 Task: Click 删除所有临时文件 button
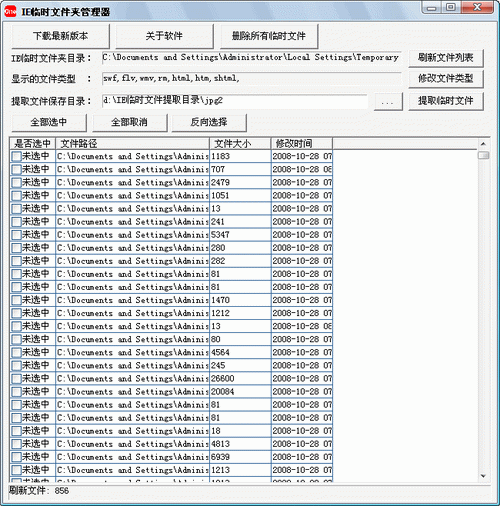point(269,36)
